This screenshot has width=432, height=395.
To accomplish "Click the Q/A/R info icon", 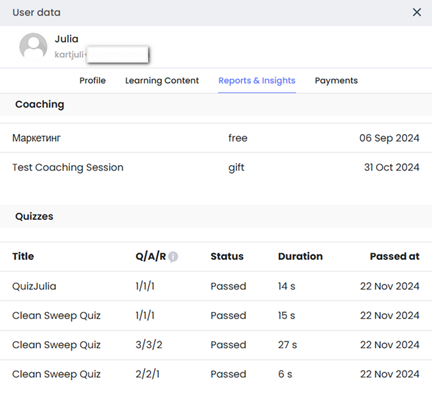I will pos(173,257).
